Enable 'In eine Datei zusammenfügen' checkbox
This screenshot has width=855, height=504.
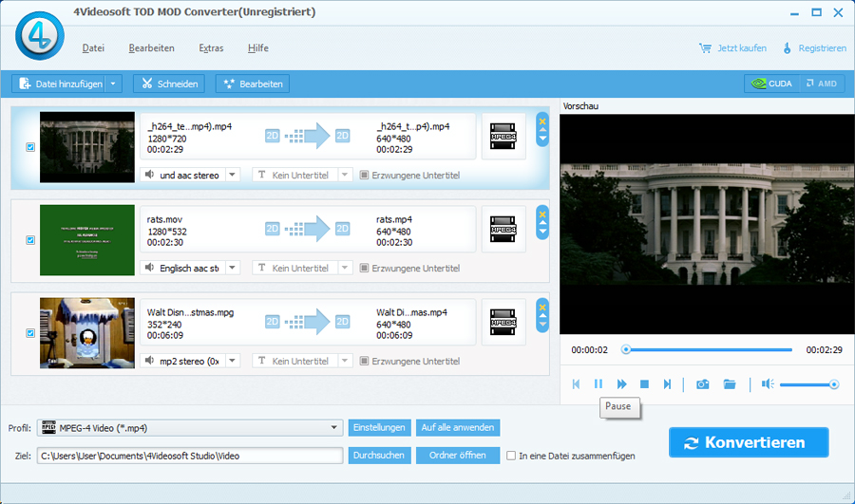point(512,456)
